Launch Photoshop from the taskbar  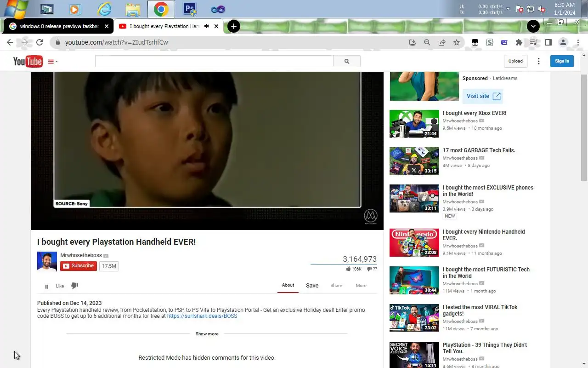pyautogui.click(x=189, y=9)
